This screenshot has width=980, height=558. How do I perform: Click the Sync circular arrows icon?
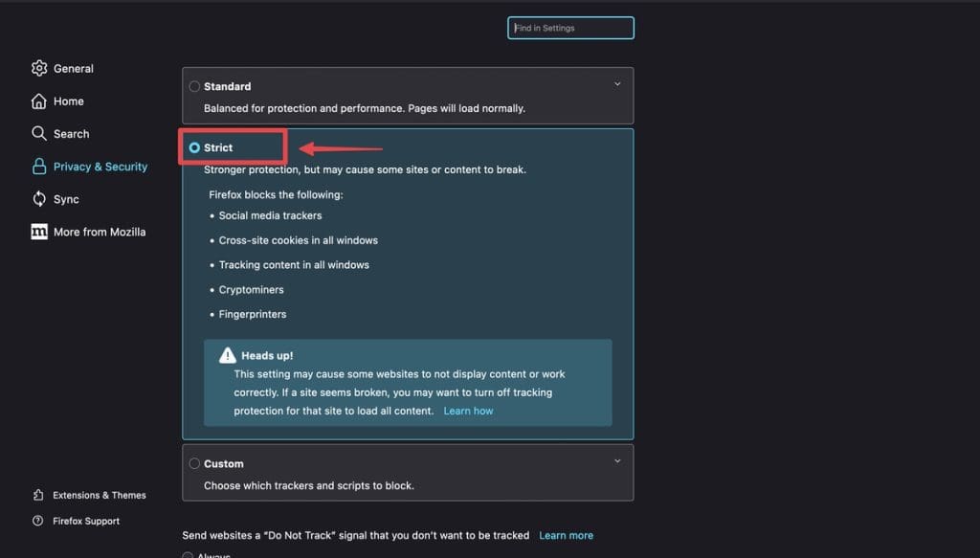(x=39, y=199)
